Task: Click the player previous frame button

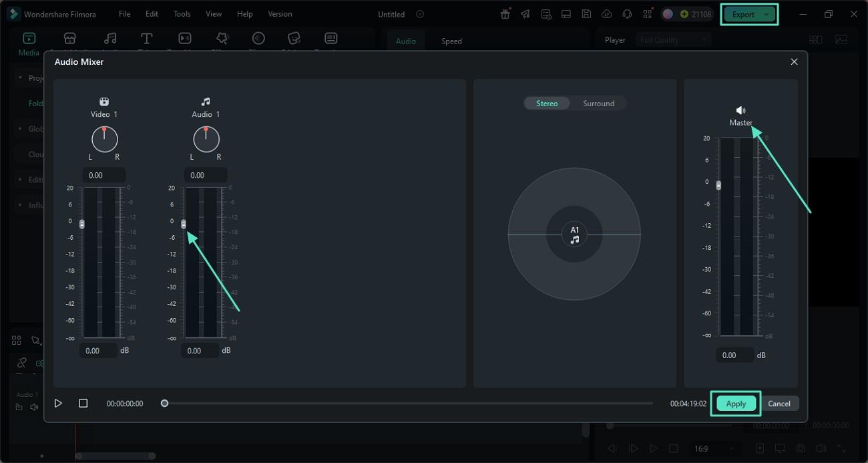Action: pos(613,448)
